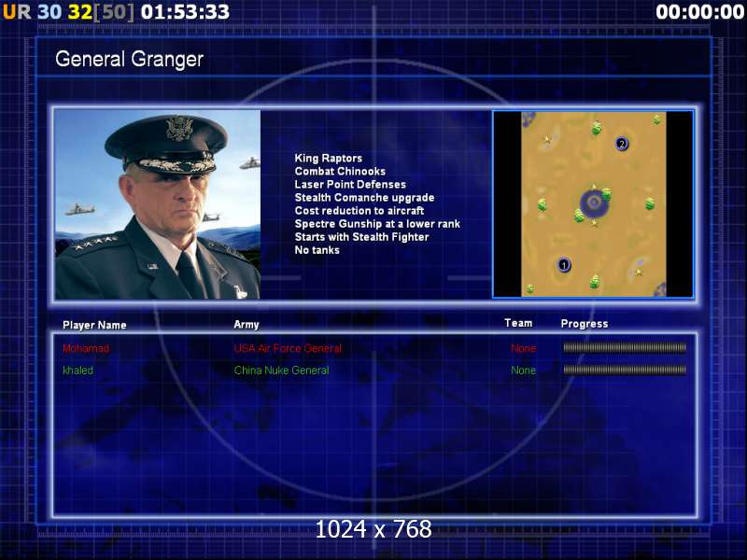This screenshot has width=747, height=560.
Task: Click Mohamad's loading progress bar
Action: point(625,348)
